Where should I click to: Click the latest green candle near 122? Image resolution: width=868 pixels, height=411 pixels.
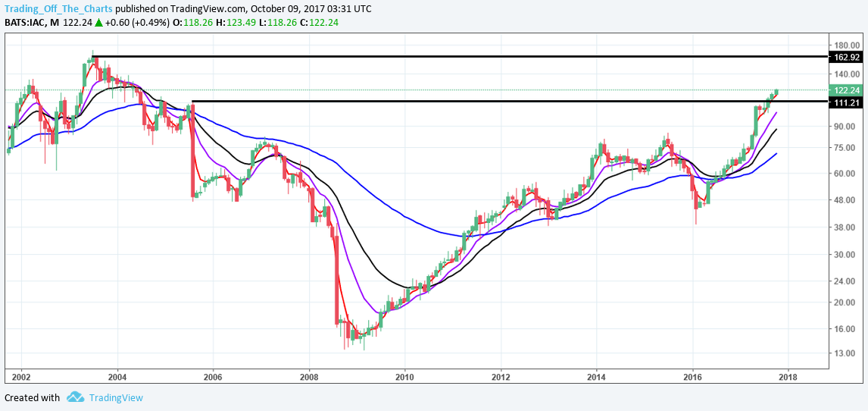coord(776,92)
